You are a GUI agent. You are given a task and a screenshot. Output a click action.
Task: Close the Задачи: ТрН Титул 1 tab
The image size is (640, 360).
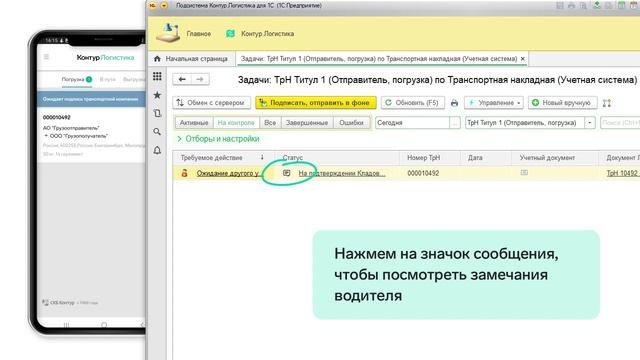coord(522,59)
